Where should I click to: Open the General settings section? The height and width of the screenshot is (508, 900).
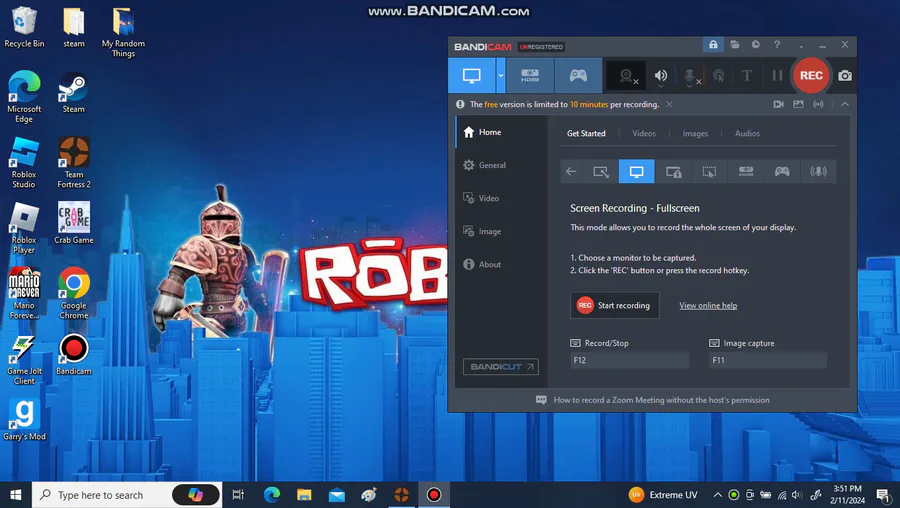click(x=501, y=165)
